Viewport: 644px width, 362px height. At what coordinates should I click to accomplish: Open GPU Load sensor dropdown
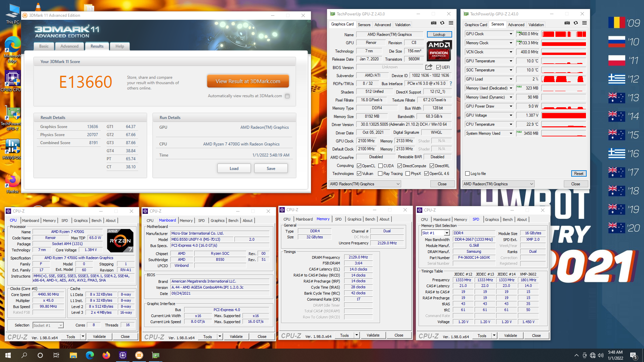click(511, 79)
